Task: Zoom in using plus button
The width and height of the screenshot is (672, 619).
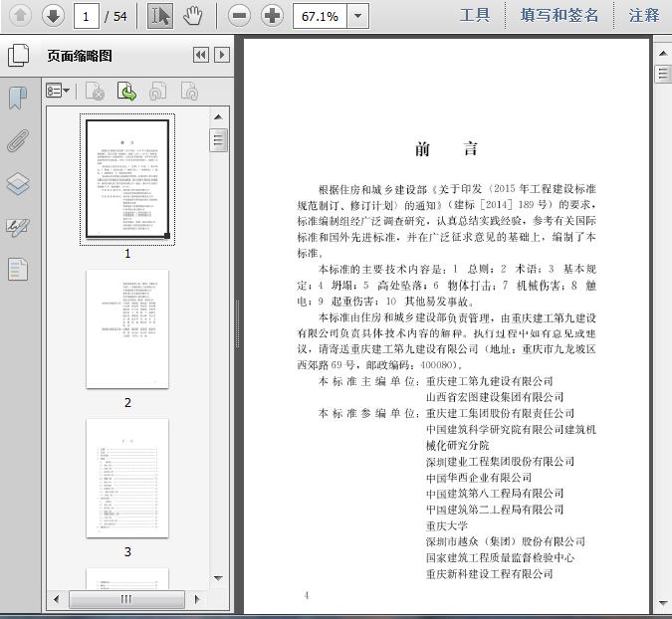Action: pos(272,15)
